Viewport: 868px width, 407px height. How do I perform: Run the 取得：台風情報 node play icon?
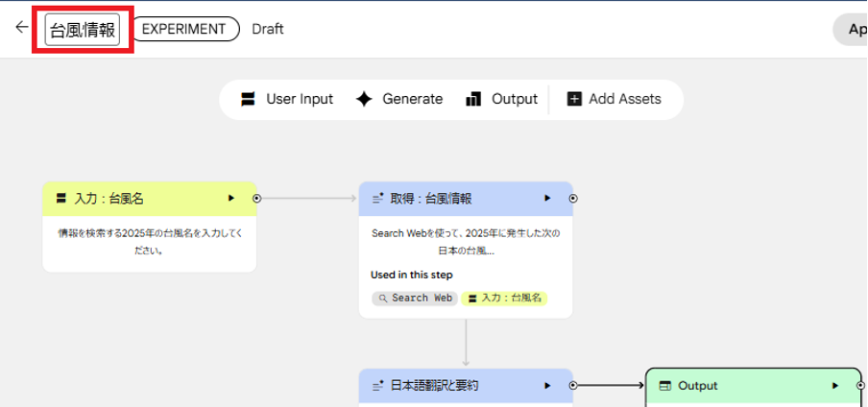tap(547, 199)
